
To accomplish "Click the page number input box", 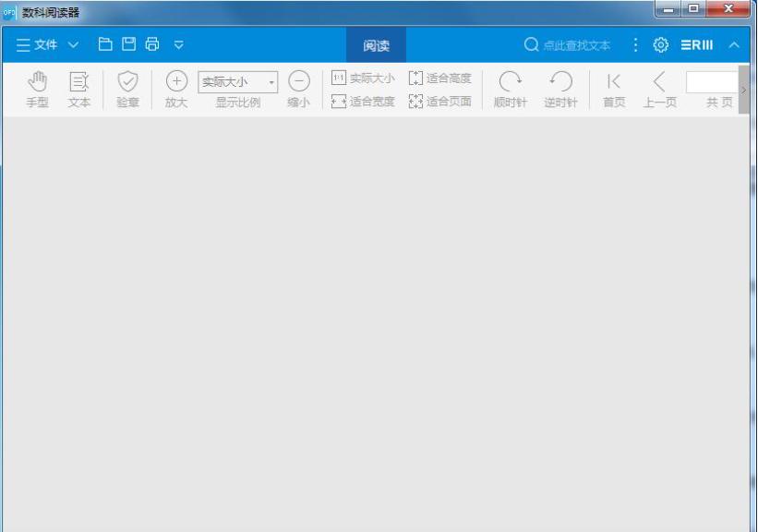I will [x=712, y=82].
